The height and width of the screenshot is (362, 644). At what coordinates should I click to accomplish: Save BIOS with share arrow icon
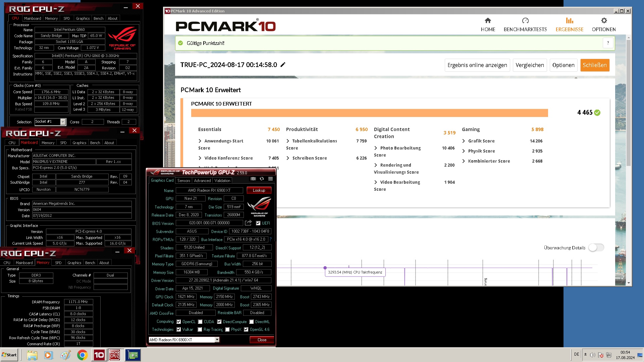click(248, 223)
